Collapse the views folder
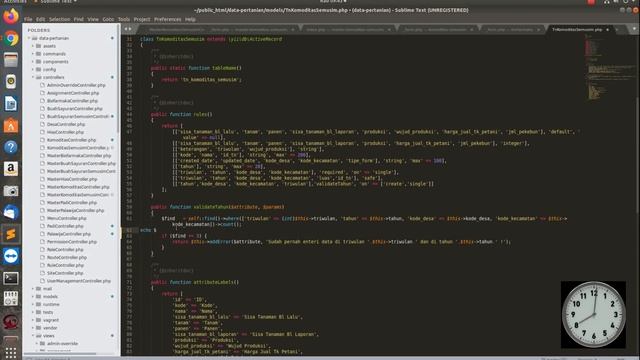Viewport: 640px width, 360px height. pos(33,336)
